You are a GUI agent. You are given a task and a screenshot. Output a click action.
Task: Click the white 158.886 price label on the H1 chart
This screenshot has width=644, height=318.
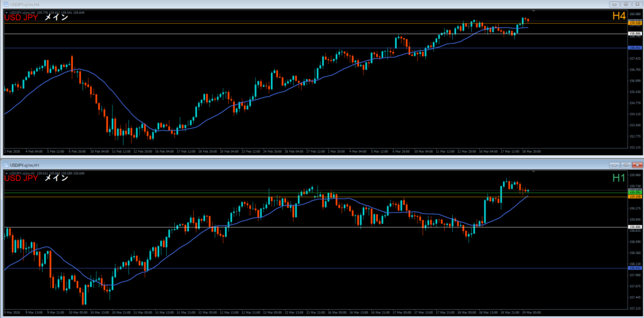click(x=634, y=227)
